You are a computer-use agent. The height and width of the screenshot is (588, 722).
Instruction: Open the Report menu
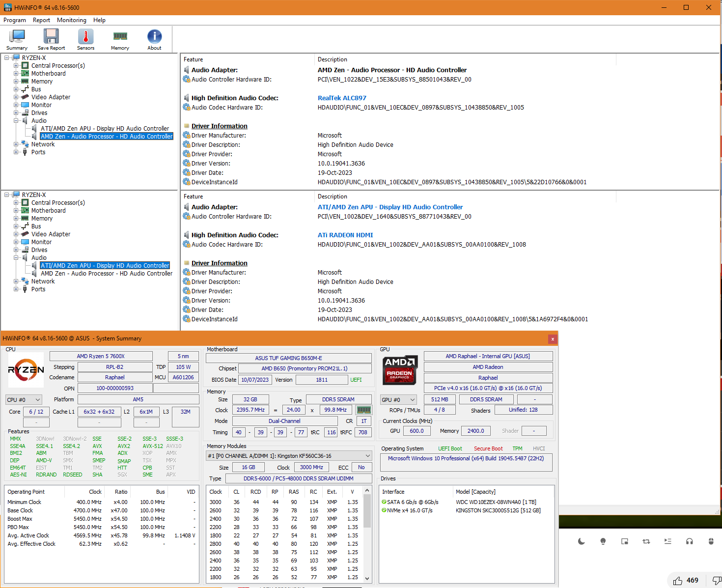pos(41,20)
